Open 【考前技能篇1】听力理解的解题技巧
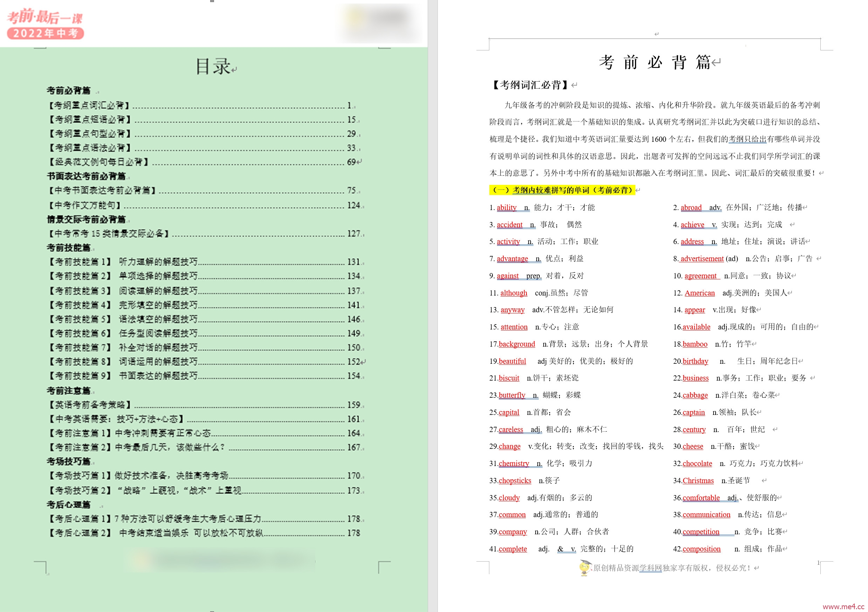The image size is (868, 612). (x=205, y=262)
